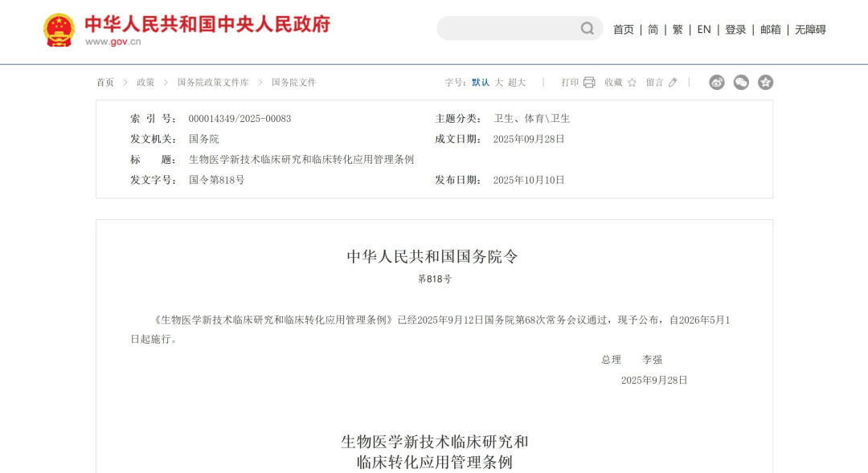Click the QZone star share icon
The width and height of the screenshot is (868, 473).
(766, 82)
